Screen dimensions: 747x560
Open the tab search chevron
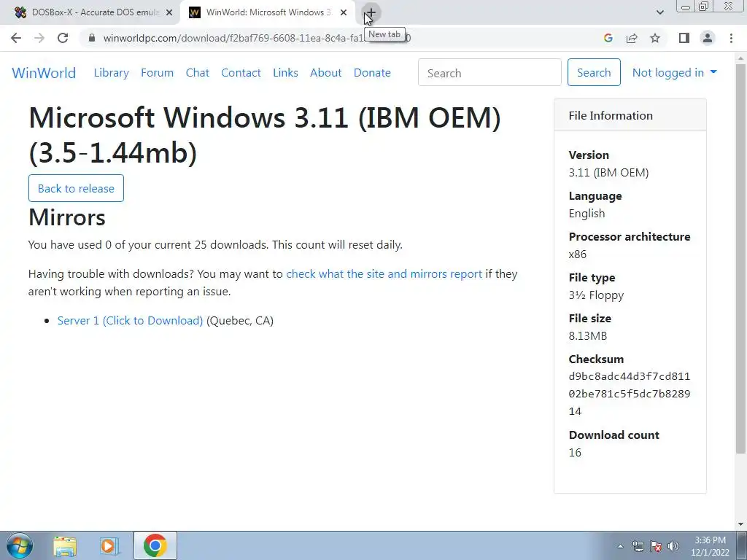pyautogui.click(x=659, y=13)
